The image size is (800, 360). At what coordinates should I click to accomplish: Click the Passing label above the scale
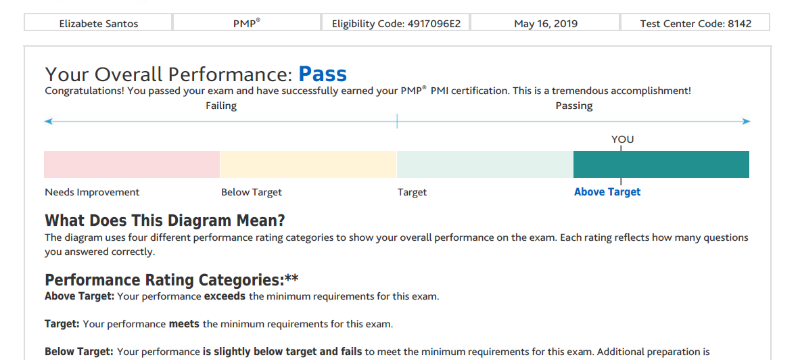click(x=574, y=106)
